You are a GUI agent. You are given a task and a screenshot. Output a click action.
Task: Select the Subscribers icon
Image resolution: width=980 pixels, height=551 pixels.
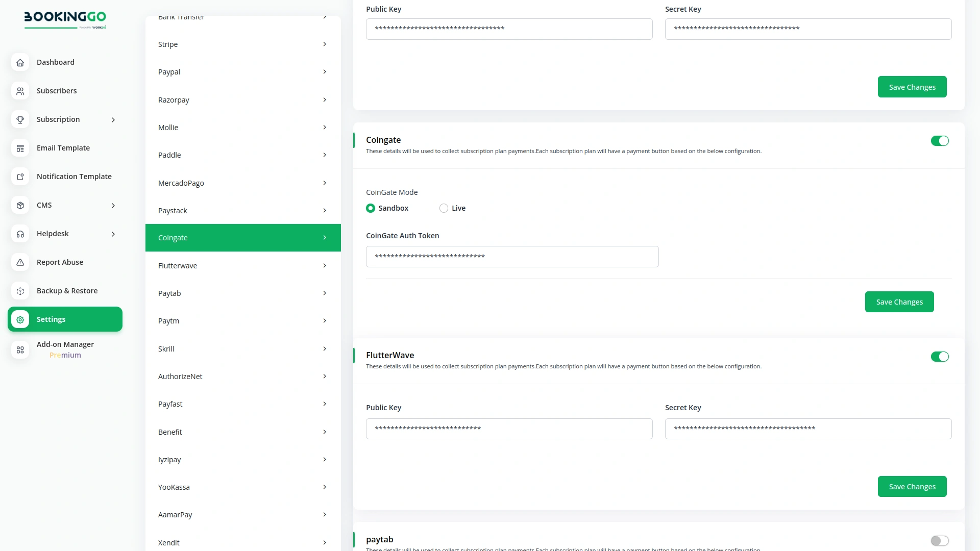click(20, 91)
